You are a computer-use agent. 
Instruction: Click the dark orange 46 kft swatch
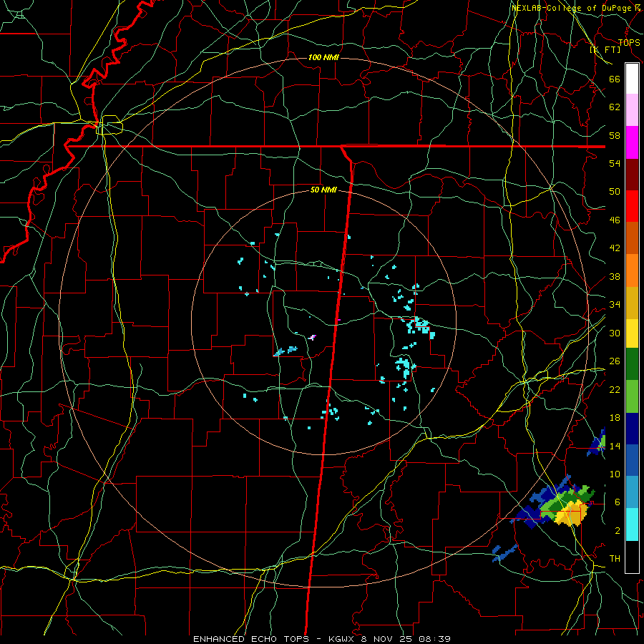coord(632,238)
